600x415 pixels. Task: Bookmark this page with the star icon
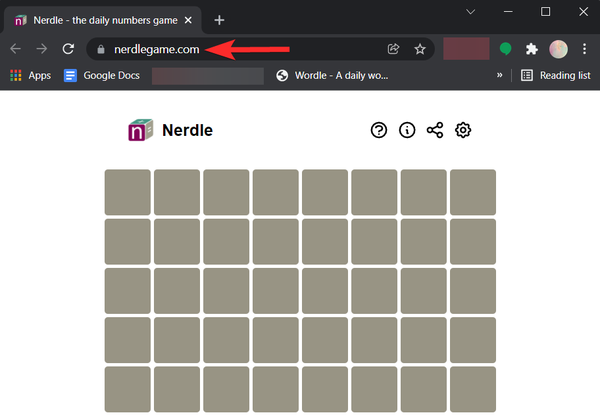coord(421,48)
